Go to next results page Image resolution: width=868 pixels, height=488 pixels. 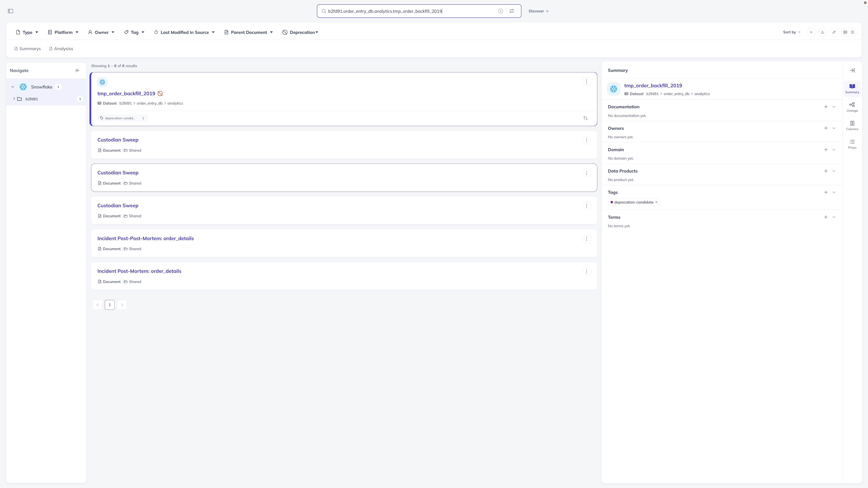point(122,305)
